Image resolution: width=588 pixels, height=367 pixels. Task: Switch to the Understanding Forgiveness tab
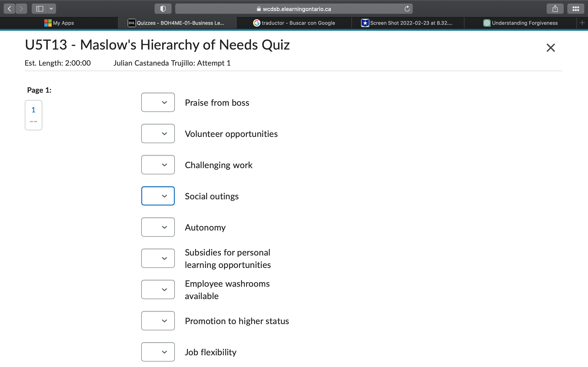521,23
